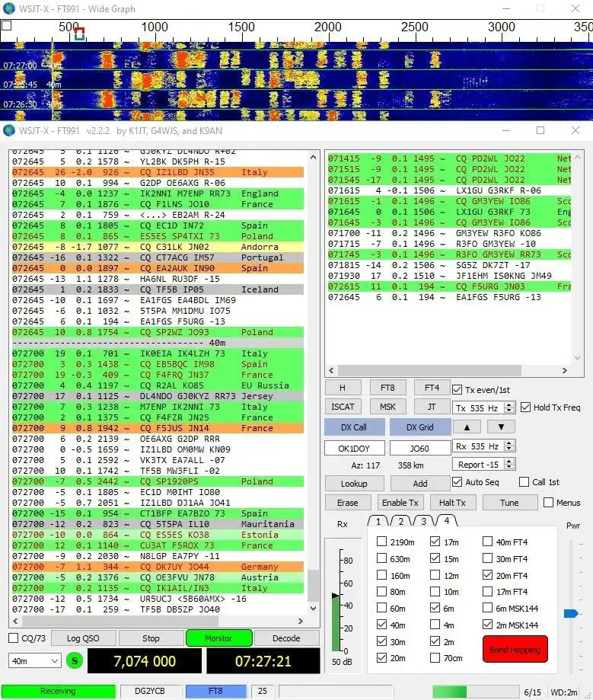593x700 pixels.
Task: Toggle the Wide Graph top-left checkbox
Action: coord(6,26)
